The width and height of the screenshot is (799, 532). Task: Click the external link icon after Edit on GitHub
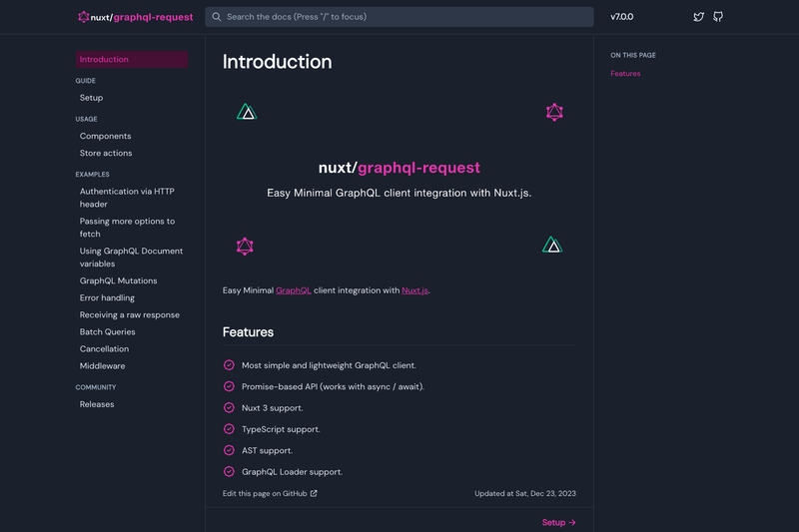(314, 493)
